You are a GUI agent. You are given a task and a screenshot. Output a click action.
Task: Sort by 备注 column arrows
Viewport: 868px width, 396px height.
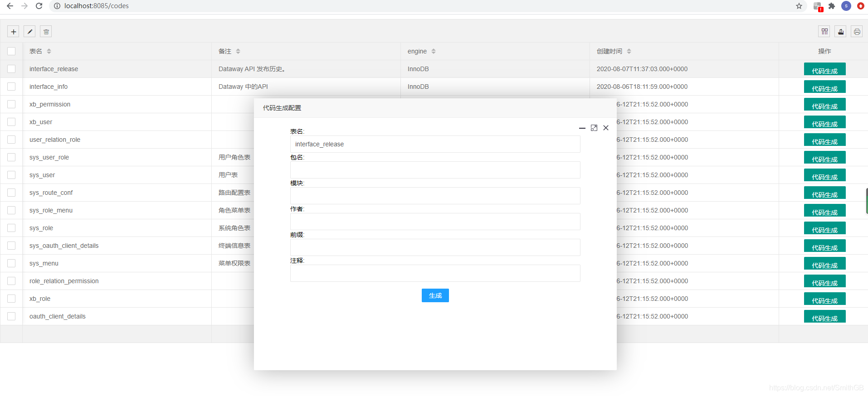click(238, 51)
